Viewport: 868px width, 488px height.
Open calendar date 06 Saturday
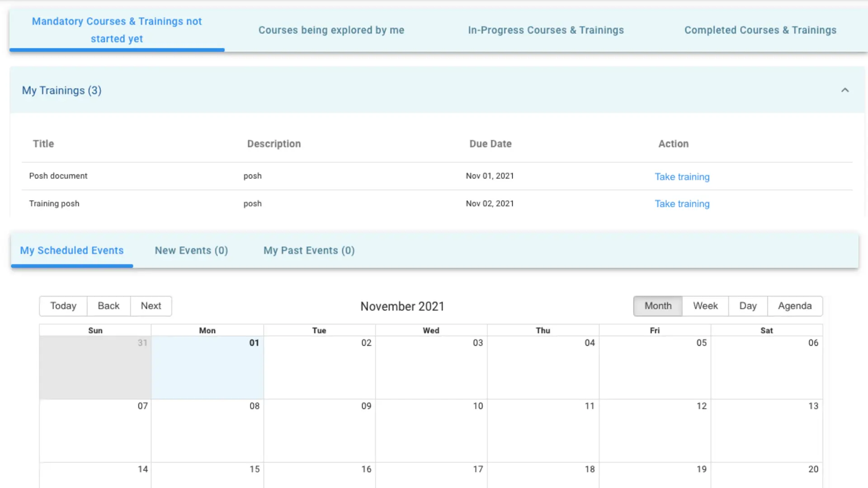(813, 343)
